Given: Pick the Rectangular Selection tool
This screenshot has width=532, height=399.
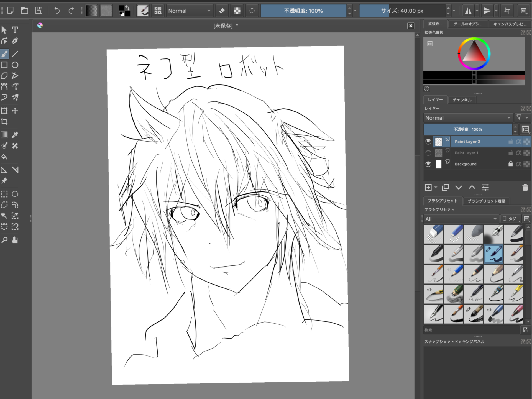Looking at the screenshot, I should (4, 194).
